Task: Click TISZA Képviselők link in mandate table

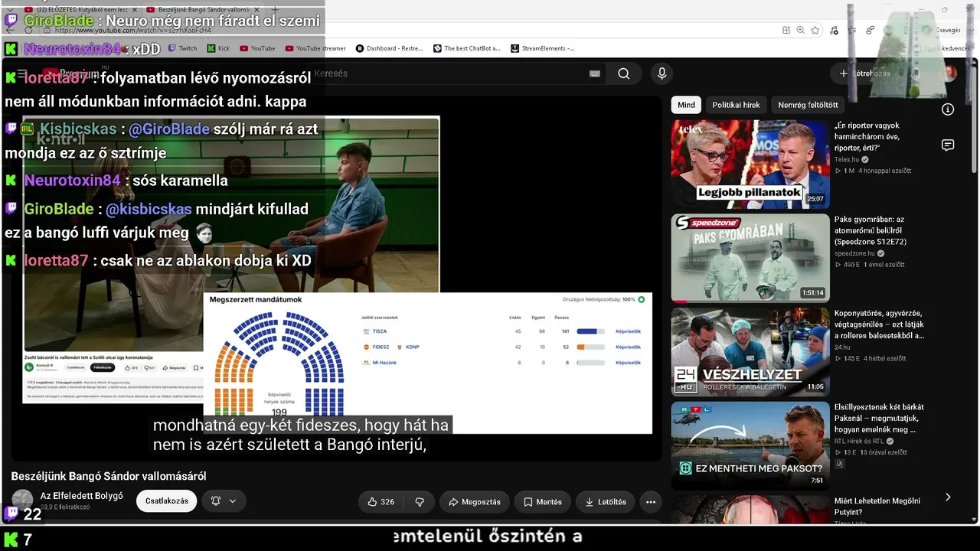Action: point(628,331)
